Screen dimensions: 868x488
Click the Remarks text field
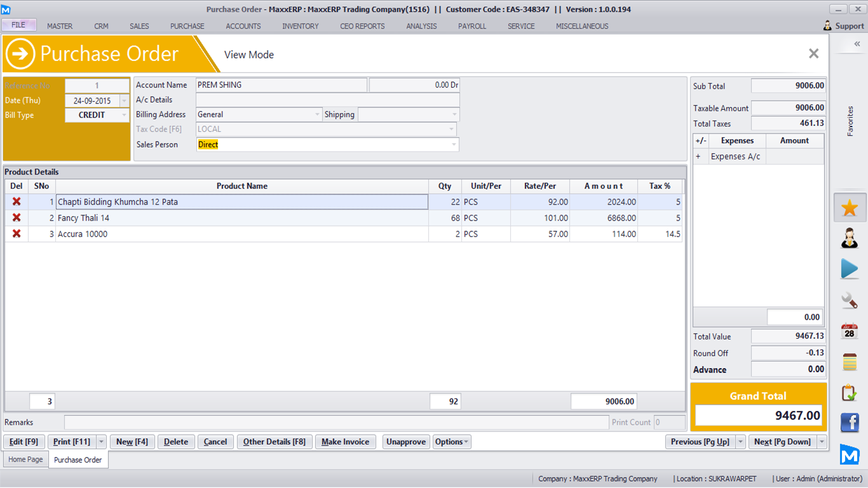click(336, 423)
